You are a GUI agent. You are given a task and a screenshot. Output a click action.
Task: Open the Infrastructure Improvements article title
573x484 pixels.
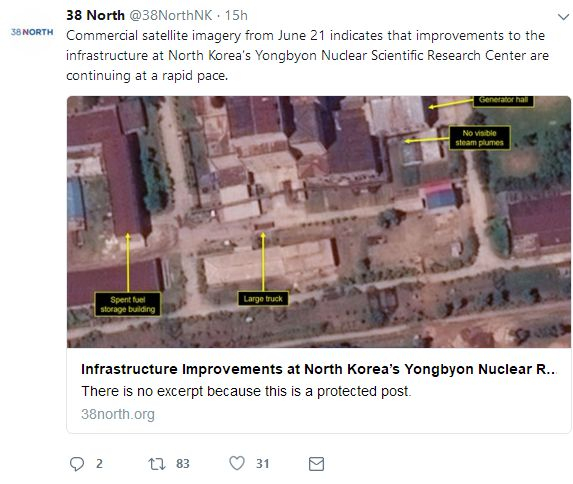319,369
